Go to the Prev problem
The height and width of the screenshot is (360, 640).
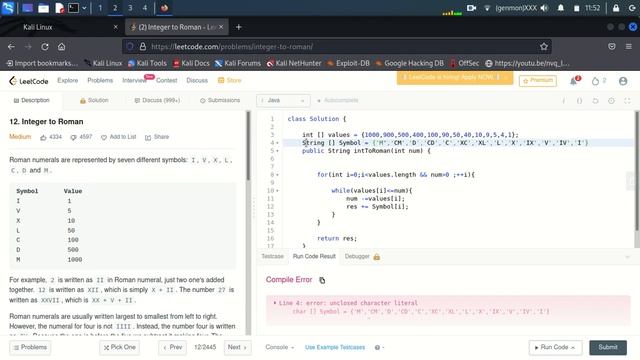coord(173,347)
